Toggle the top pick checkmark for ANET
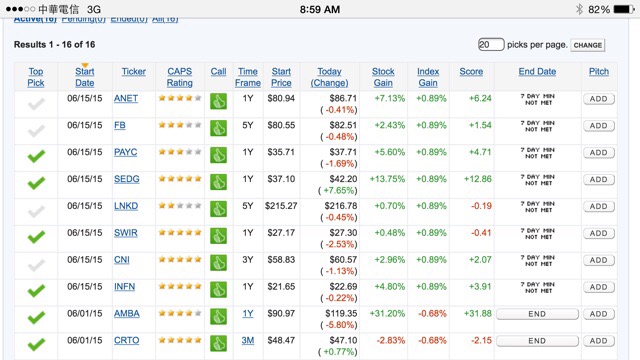Viewport: 640px width, 360px height. 36,104
